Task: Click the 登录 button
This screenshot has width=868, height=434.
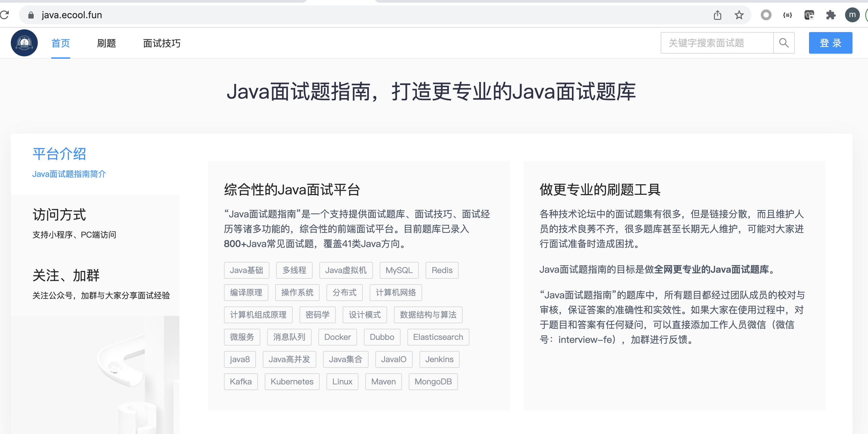Action: [831, 43]
